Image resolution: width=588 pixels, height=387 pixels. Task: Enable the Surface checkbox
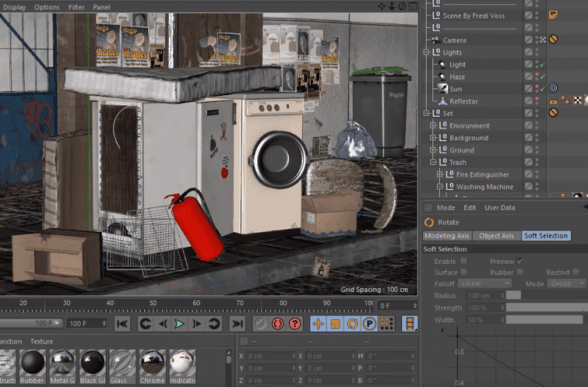[x=464, y=272]
